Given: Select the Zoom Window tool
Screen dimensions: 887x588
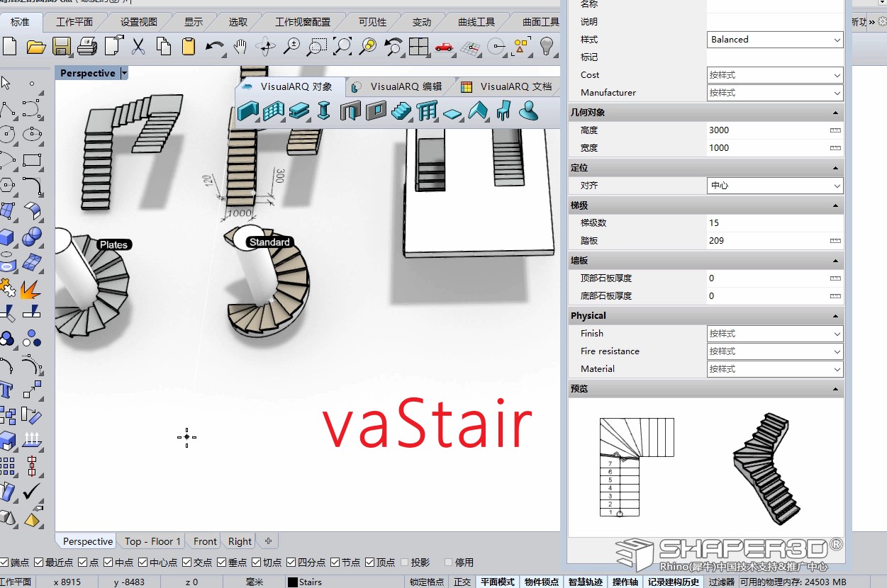Looking at the screenshot, I should pos(317,47).
